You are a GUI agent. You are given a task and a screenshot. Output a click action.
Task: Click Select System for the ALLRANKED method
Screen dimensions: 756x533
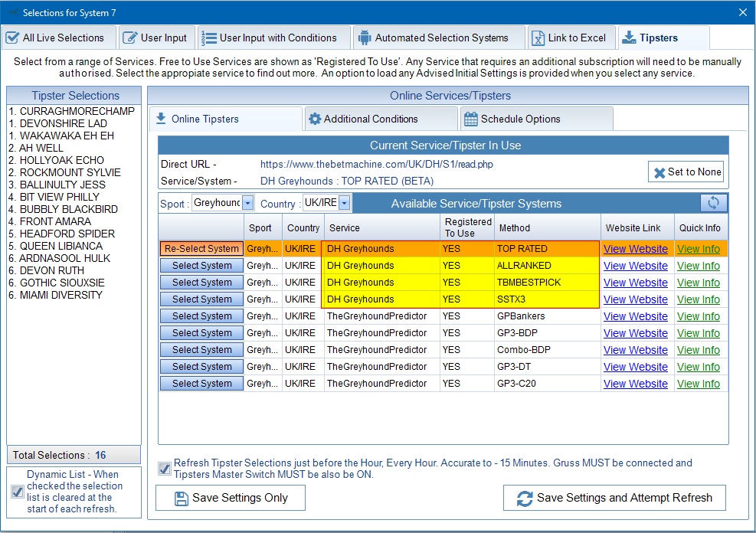click(201, 266)
